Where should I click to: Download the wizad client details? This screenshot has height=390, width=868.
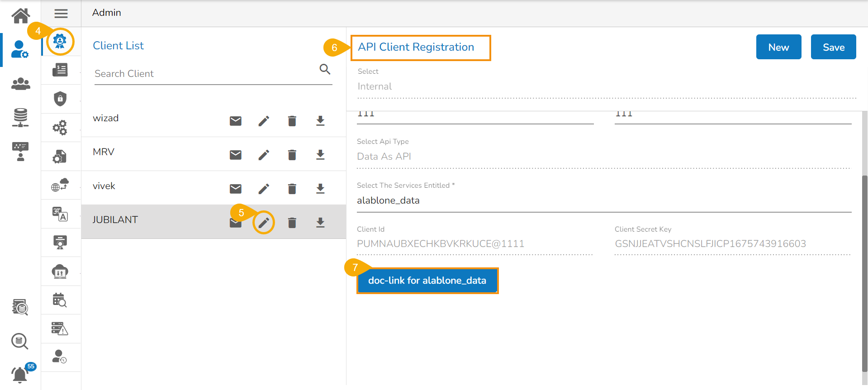pos(320,121)
